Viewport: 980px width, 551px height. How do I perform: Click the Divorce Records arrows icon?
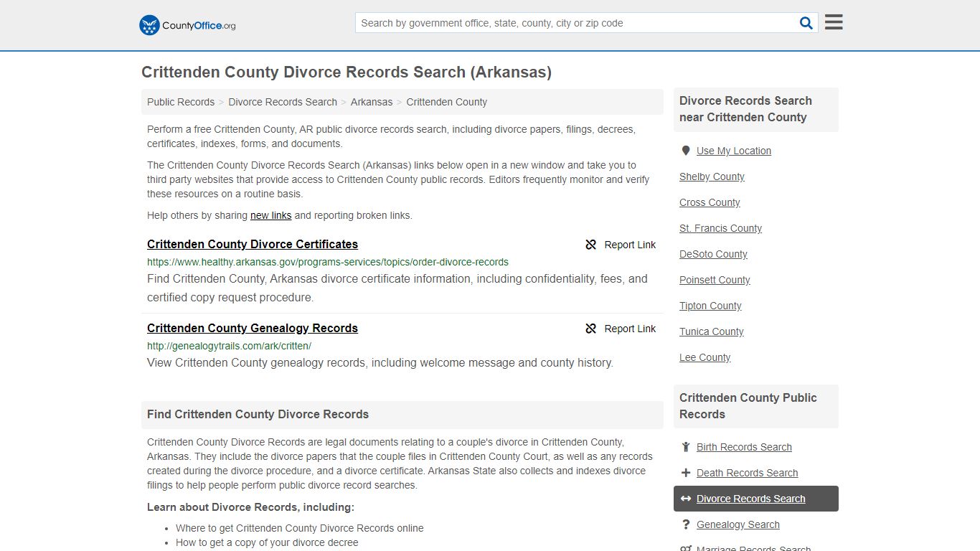(686, 499)
